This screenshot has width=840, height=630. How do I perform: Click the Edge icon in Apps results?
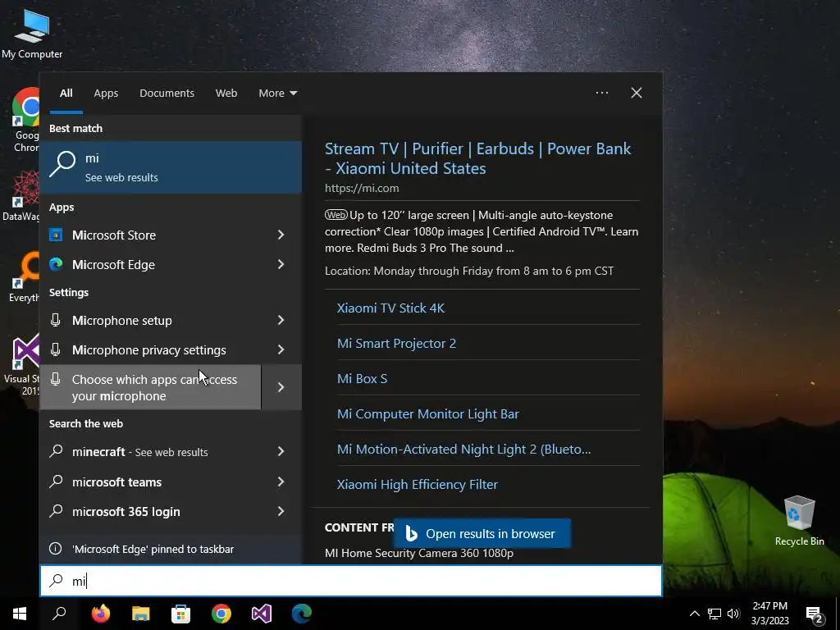[x=56, y=264]
